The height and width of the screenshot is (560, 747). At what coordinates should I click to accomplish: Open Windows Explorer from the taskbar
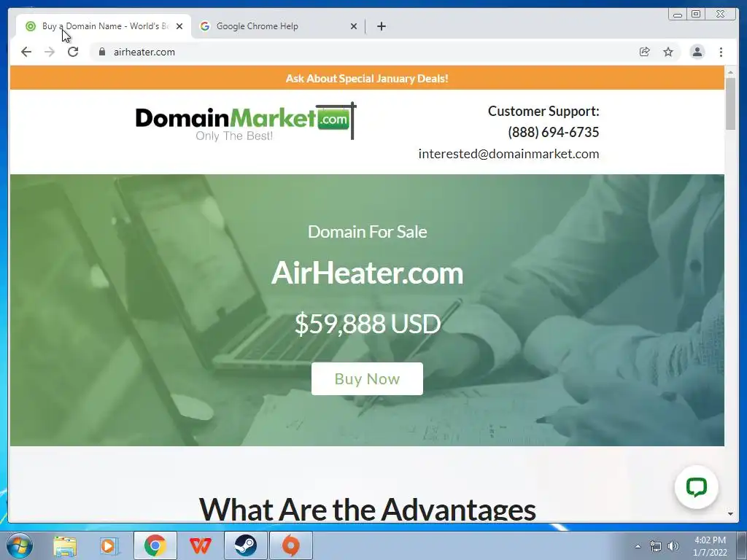tap(65, 545)
